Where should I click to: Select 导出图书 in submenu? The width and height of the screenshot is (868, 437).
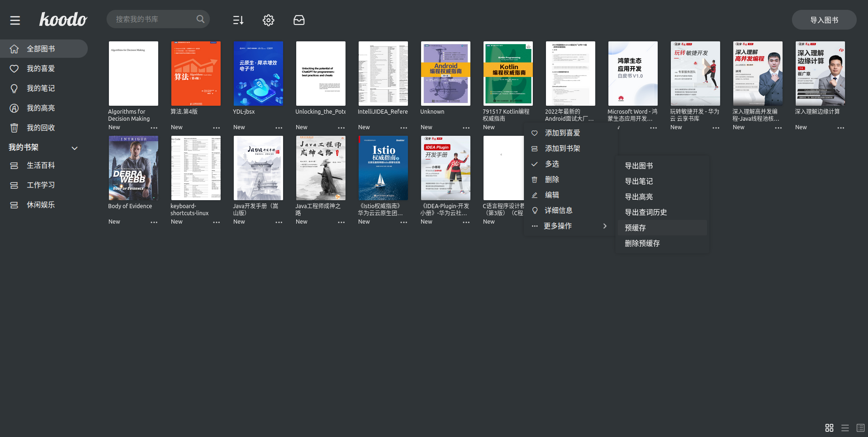point(662,166)
